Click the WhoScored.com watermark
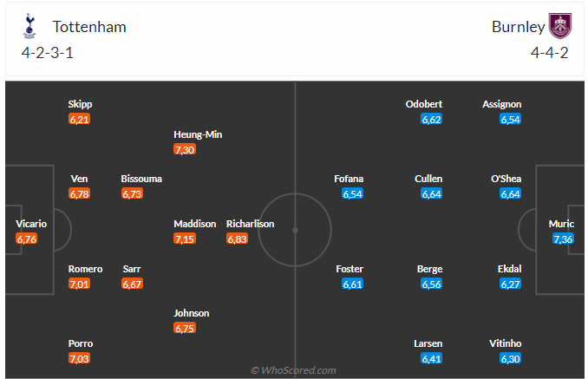The width and height of the screenshot is (588, 379). [293, 370]
